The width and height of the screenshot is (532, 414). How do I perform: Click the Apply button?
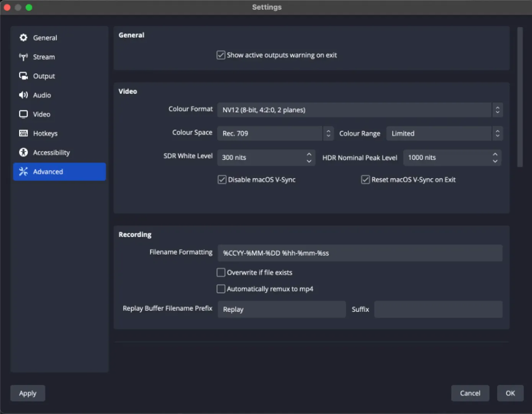pyautogui.click(x=28, y=393)
